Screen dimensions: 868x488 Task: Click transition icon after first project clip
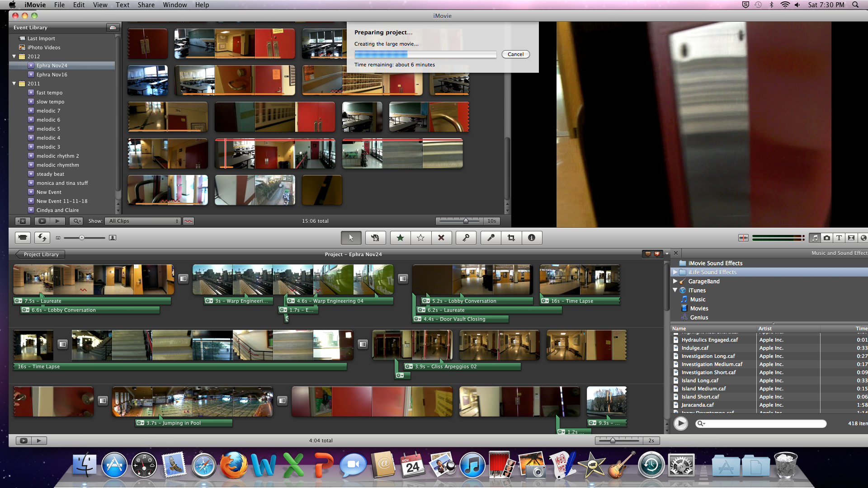(x=183, y=279)
